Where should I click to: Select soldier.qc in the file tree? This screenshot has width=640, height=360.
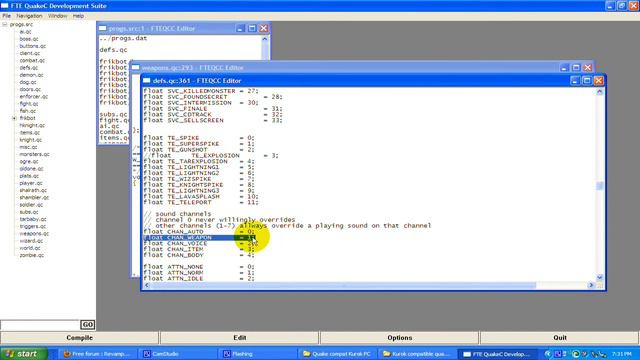[x=31, y=205]
